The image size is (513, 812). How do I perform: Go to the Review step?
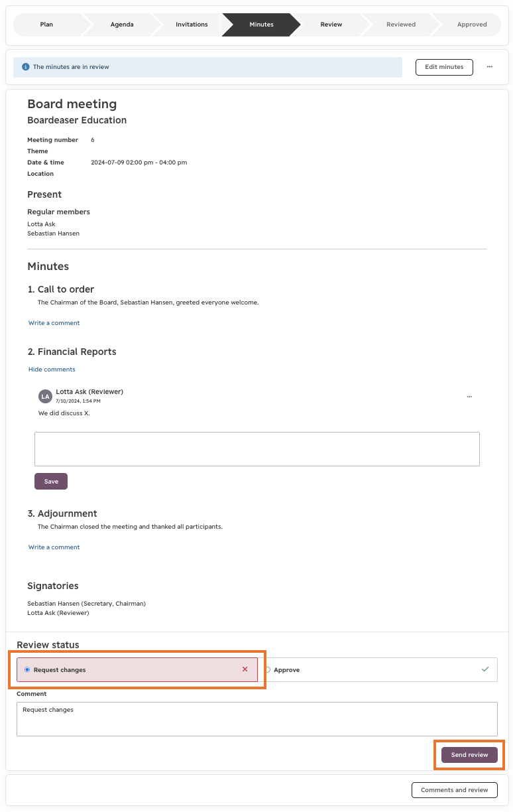[331, 25]
